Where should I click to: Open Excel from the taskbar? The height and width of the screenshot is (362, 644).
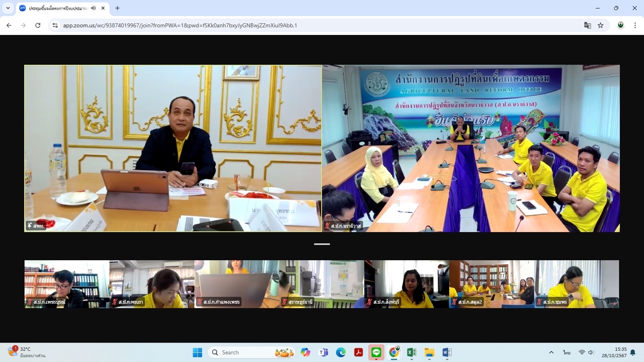tap(412, 352)
